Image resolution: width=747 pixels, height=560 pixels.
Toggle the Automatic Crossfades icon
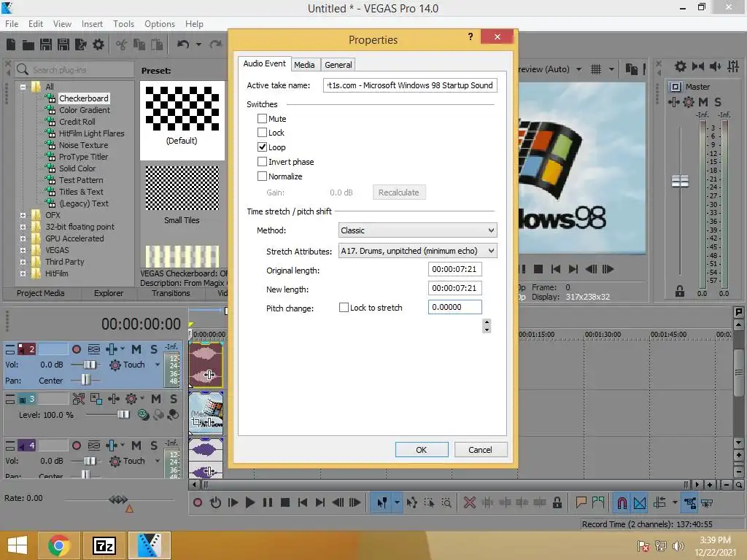coord(640,503)
